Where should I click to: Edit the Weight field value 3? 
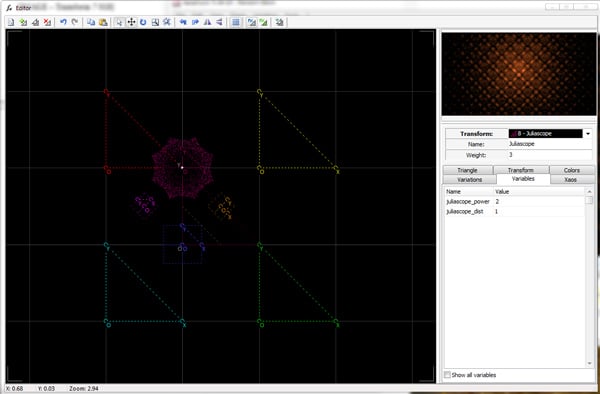point(550,155)
